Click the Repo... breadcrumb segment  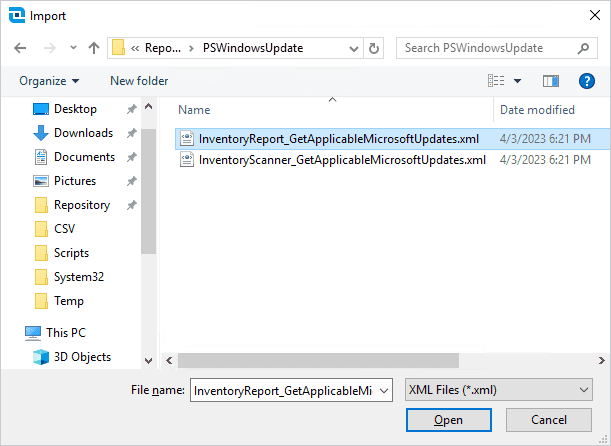point(162,48)
